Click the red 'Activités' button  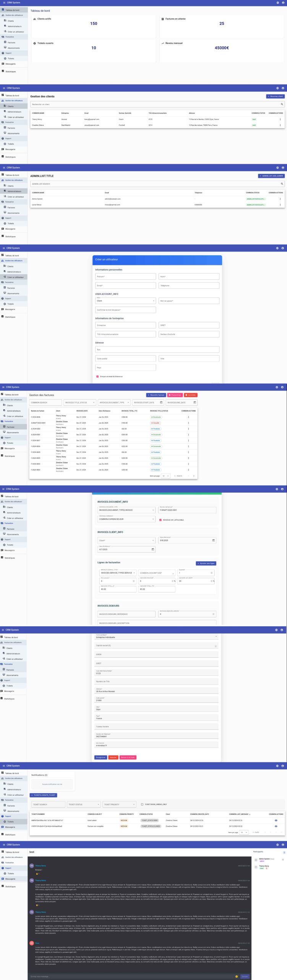click(191, 395)
